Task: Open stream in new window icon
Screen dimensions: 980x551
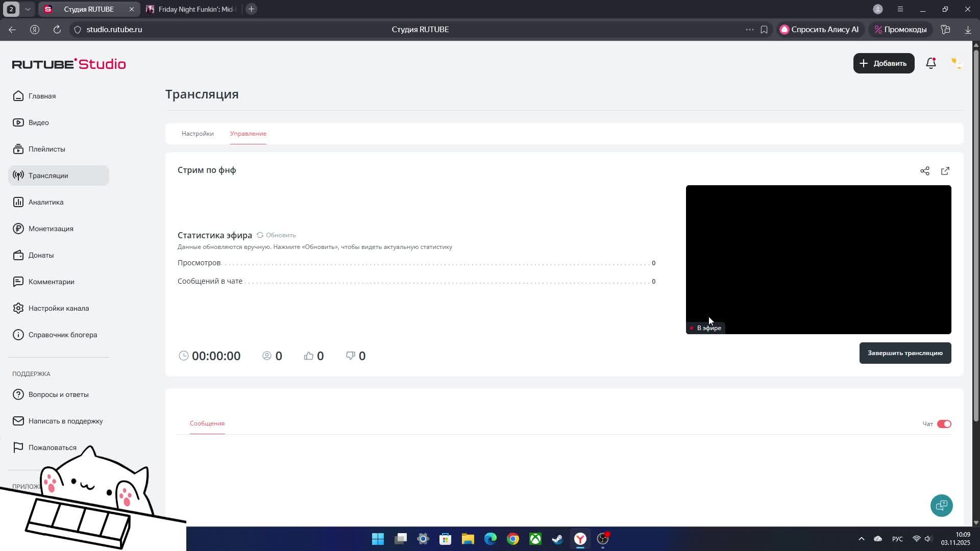Action: 945,171
